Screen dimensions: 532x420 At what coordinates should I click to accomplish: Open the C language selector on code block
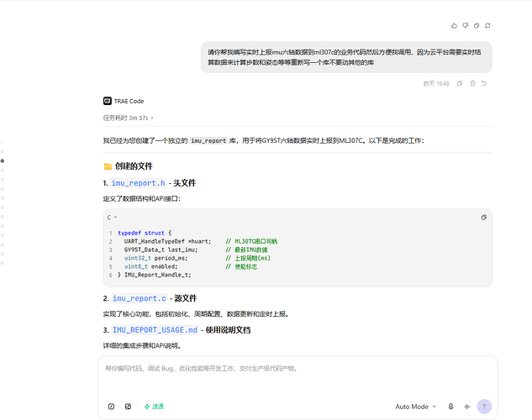tap(112, 218)
